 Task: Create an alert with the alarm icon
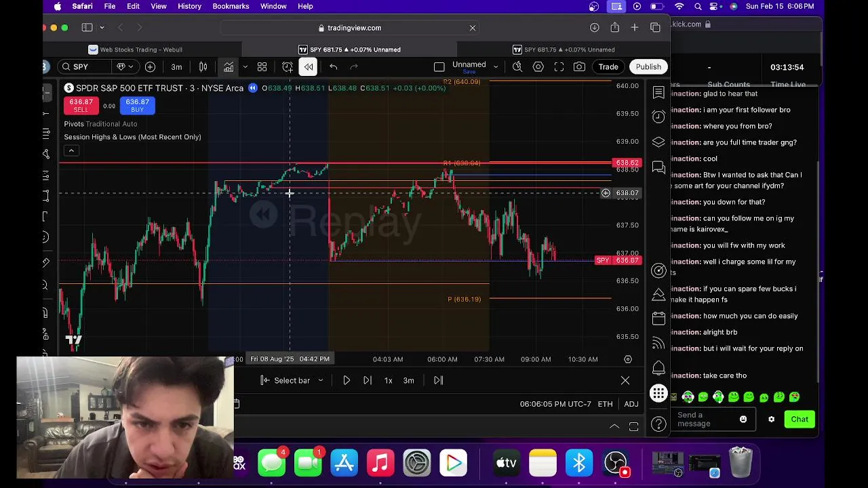pos(288,66)
